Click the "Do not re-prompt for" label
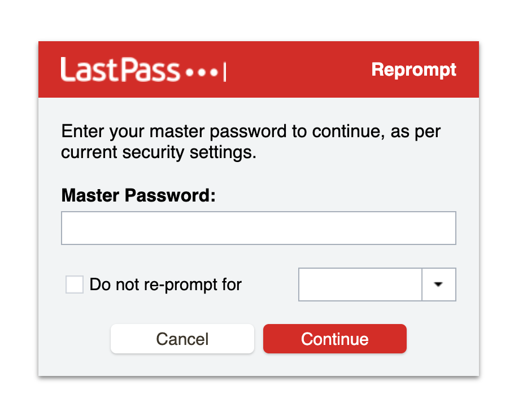 (165, 285)
